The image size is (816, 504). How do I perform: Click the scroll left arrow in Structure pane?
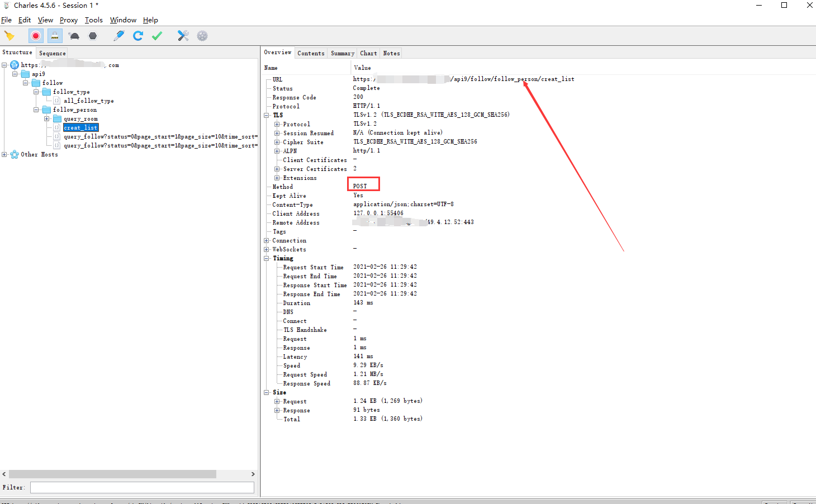tap(4, 474)
